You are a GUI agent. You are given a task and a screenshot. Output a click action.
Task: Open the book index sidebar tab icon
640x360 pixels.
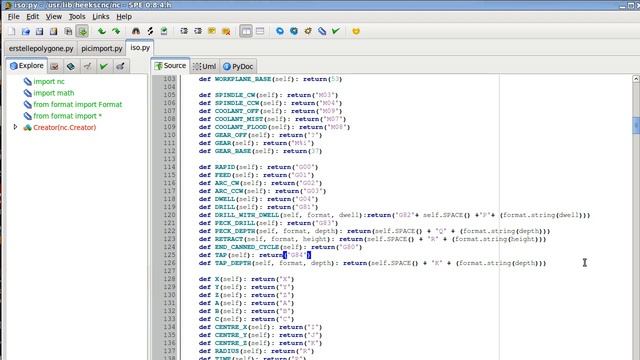tap(71, 66)
